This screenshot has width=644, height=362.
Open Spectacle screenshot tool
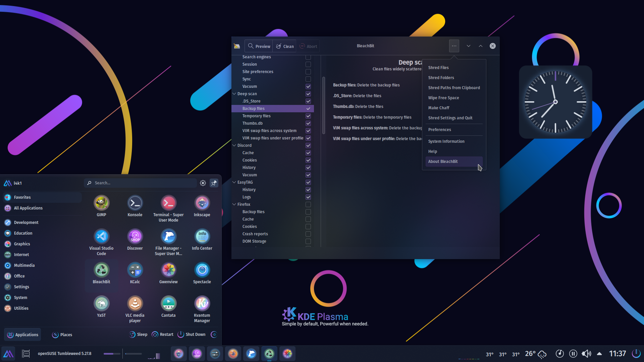[202, 273]
